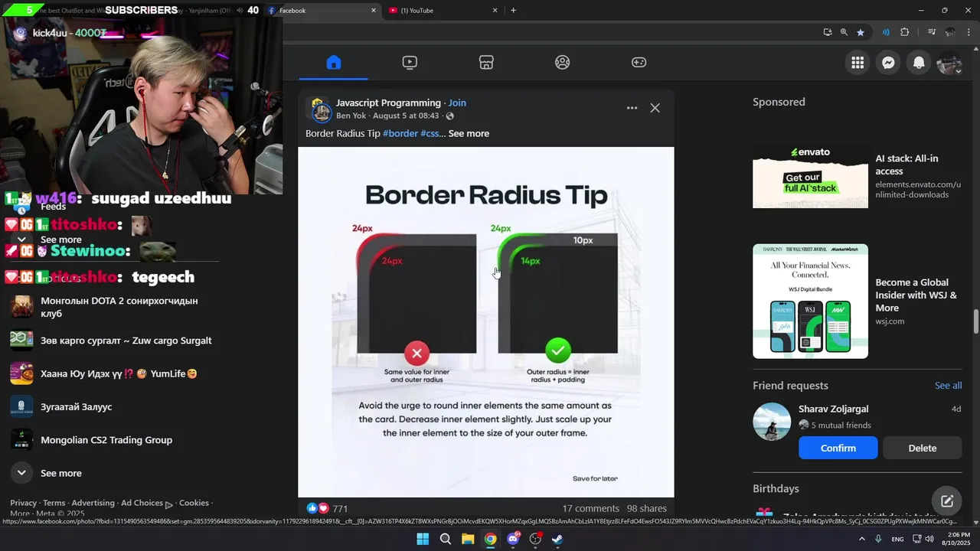
Task: Join the Javascript Programming group
Action: click(457, 103)
